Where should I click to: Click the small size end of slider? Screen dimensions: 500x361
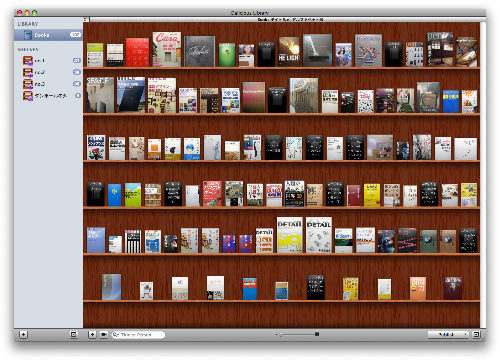click(x=276, y=334)
